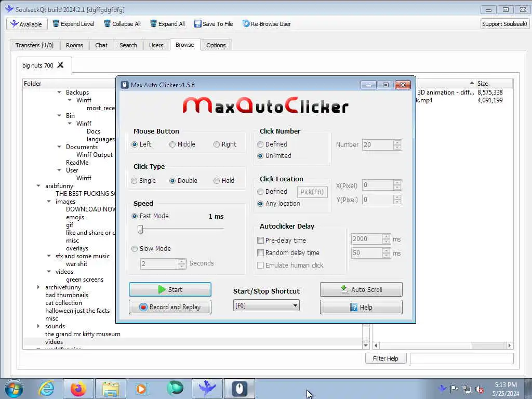Click the Record and Replay button
The width and height of the screenshot is (532, 399).
pos(170,307)
